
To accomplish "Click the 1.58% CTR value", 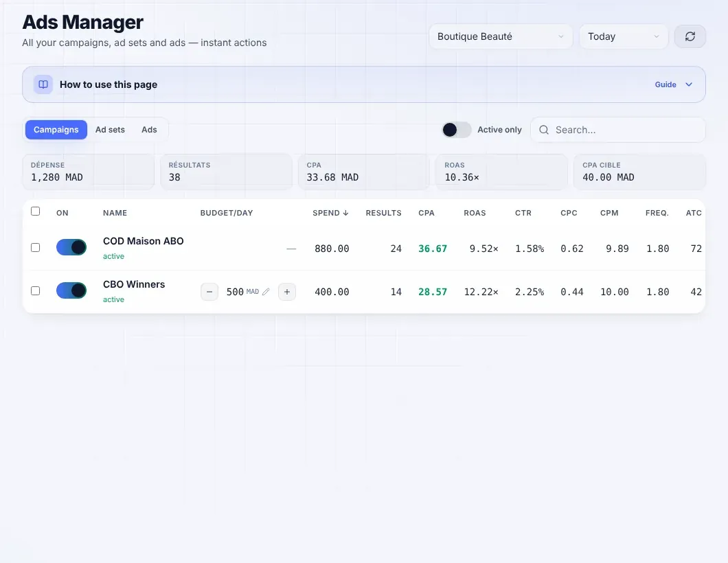I will [530, 249].
